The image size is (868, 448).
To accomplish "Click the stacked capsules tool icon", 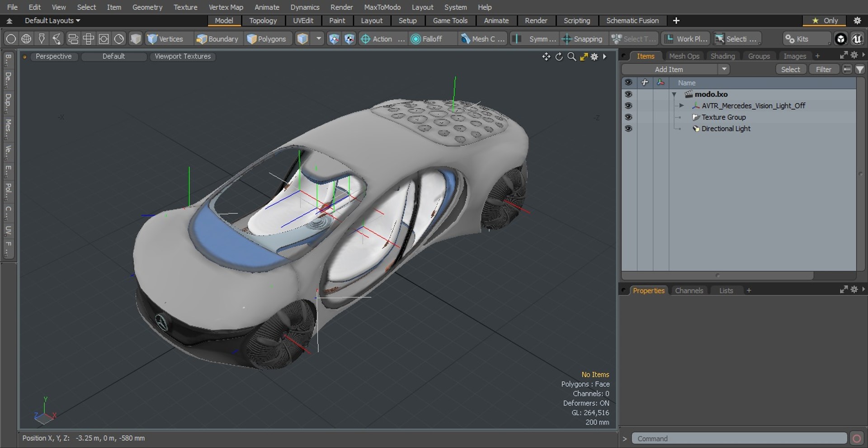I will point(73,39).
